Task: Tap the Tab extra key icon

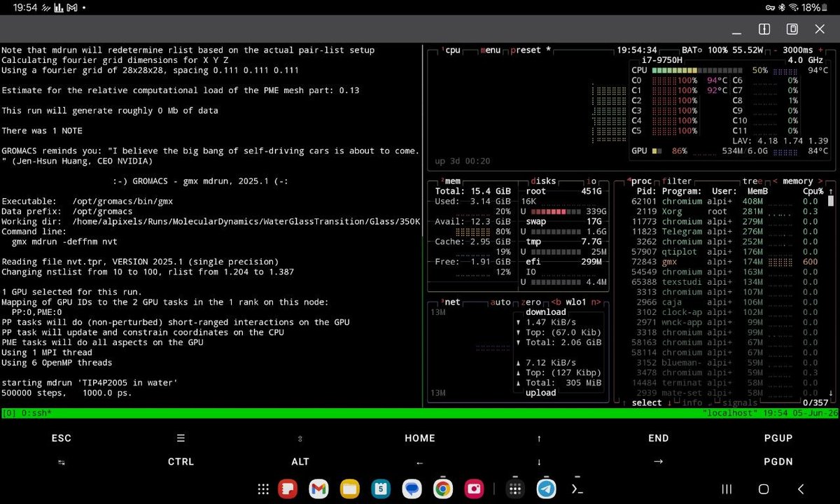Action: click(x=62, y=461)
